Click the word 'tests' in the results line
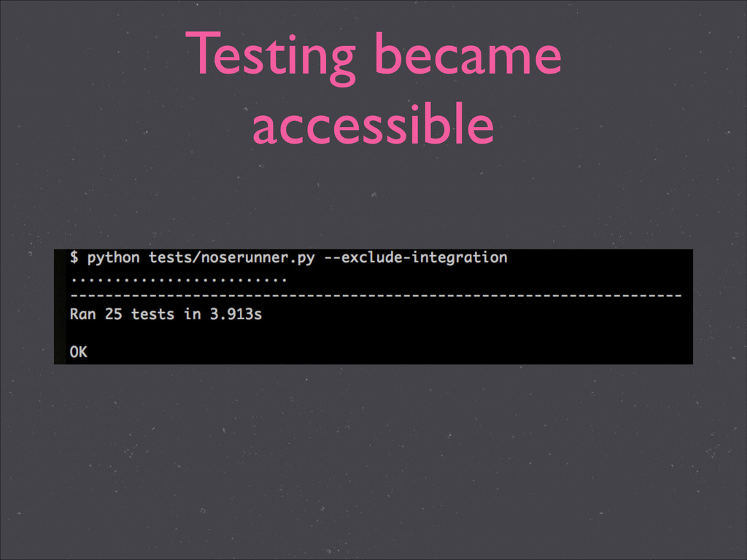Image resolution: width=747 pixels, height=560 pixels. tap(152, 314)
